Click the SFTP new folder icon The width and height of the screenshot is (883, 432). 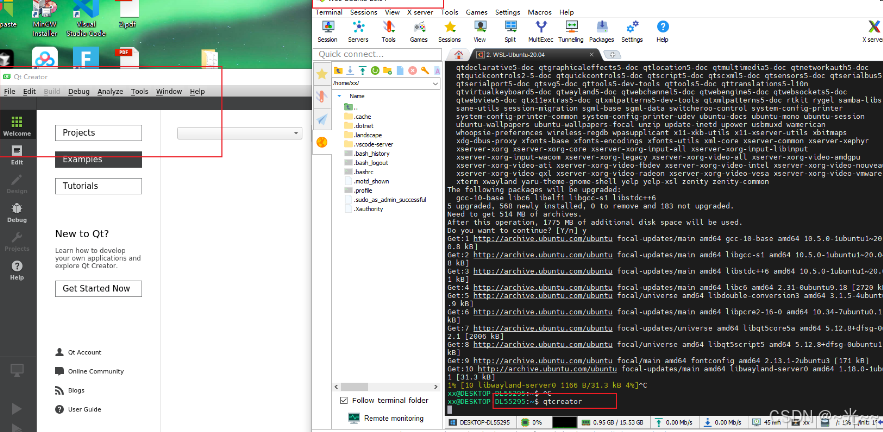pyautogui.click(x=387, y=70)
